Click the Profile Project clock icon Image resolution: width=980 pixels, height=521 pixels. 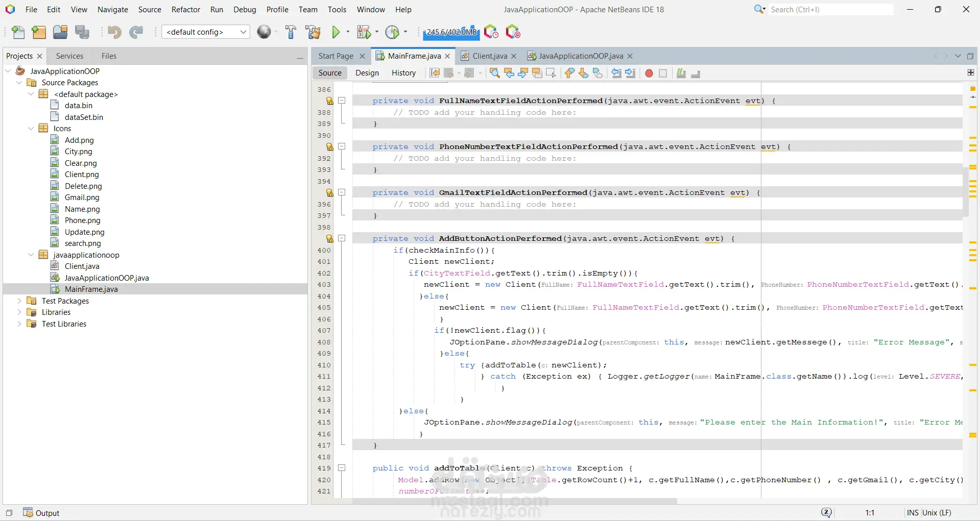392,32
